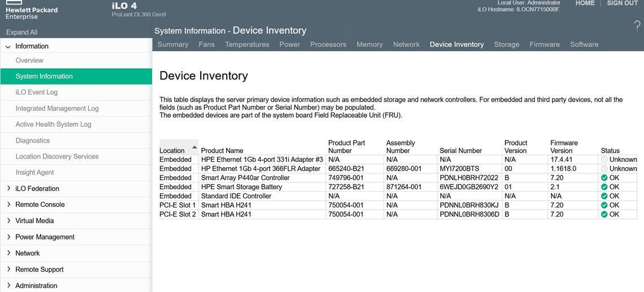Click Expand All in sidebar
The height and width of the screenshot is (292, 644).
tap(22, 32)
